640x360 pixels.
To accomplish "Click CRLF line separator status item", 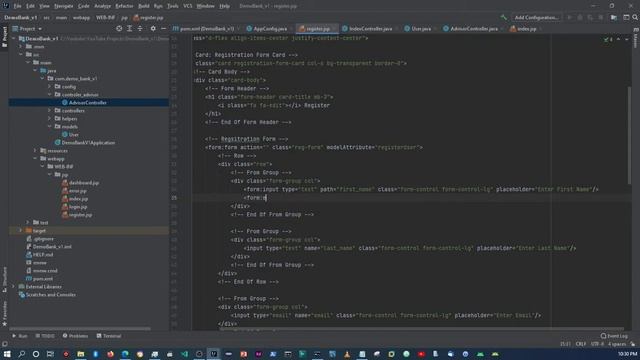I will 580,344.
